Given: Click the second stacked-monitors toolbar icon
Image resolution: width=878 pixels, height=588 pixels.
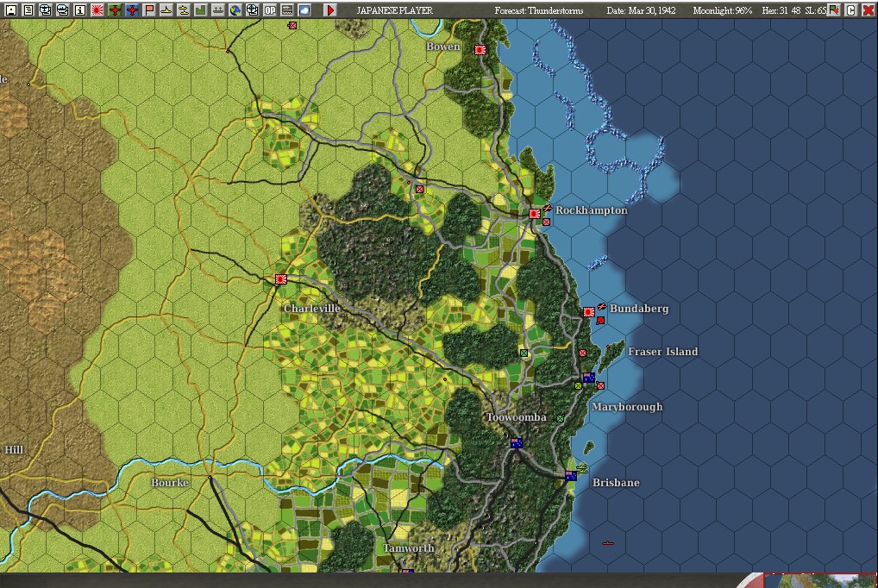Looking at the screenshot, I should pos(63,10).
